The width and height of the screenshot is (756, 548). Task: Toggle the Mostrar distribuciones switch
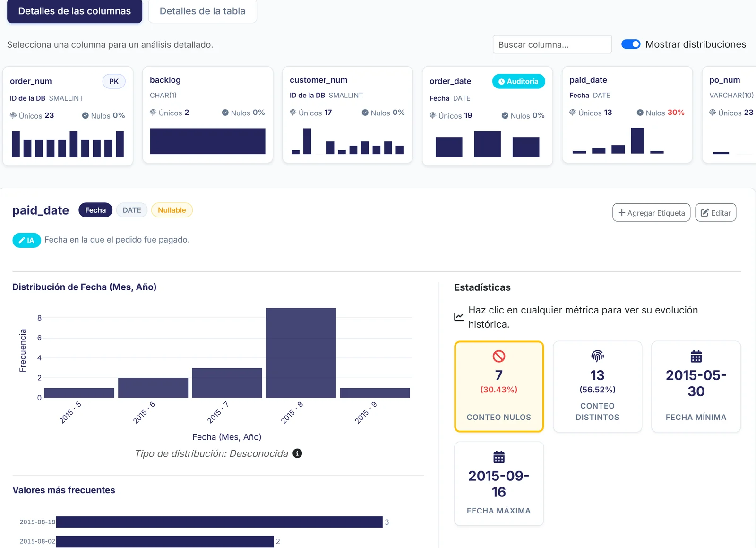point(631,44)
